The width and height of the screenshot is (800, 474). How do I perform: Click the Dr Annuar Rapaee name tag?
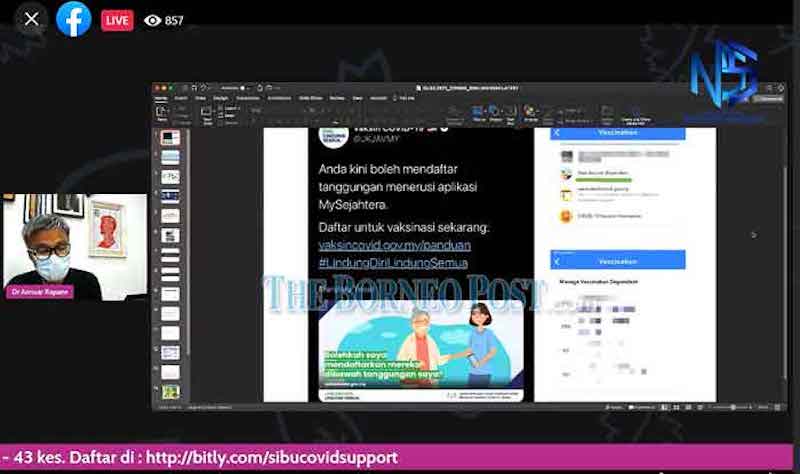pyautogui.click(x=35, y=292)
